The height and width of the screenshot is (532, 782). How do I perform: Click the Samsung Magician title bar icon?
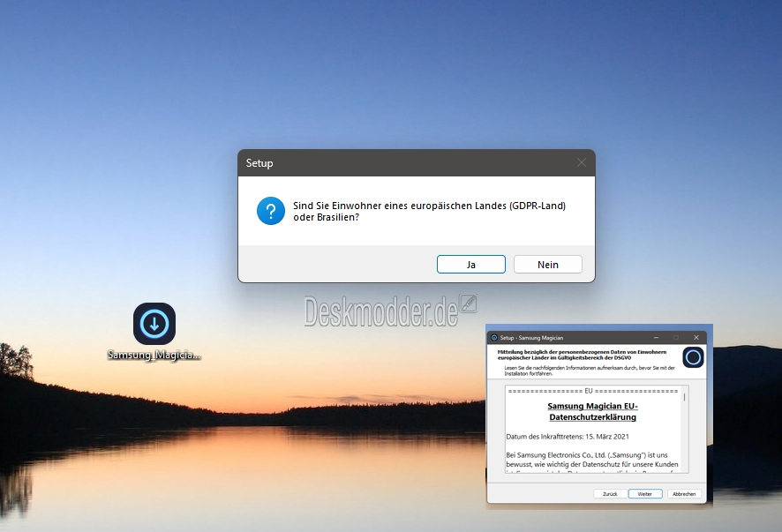(x=494, y=338)
